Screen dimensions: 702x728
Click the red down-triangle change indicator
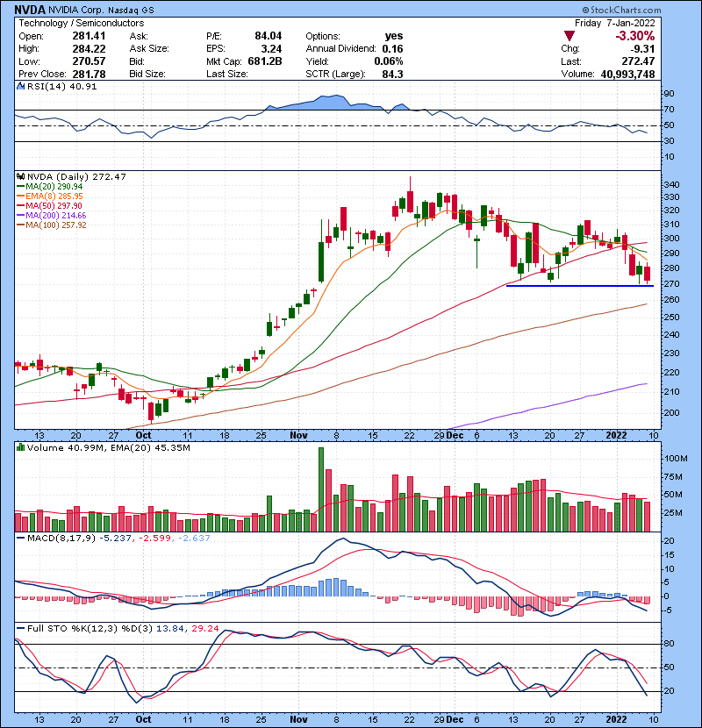569,36
